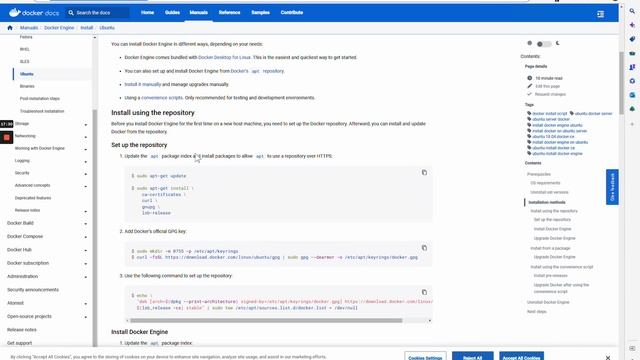
Task: Click Docker Engine in the breadcrumb
Action: [x=59, y=28]
